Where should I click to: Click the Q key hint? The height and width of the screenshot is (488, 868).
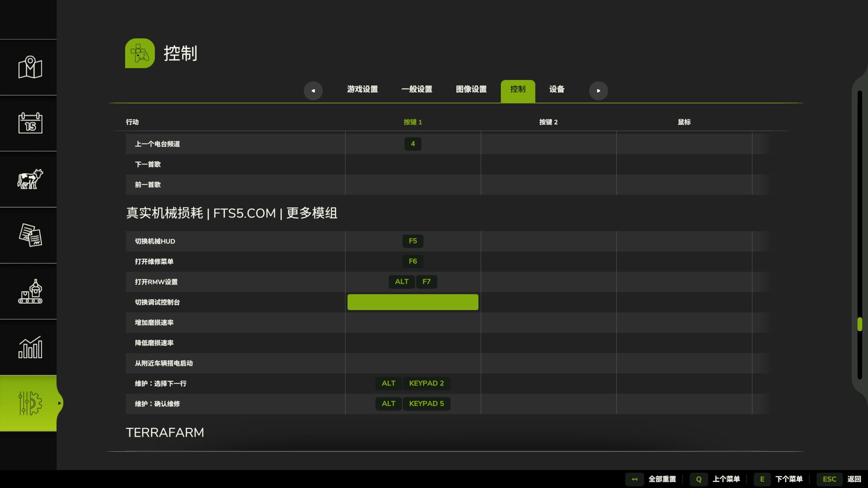tap(698, 479)
